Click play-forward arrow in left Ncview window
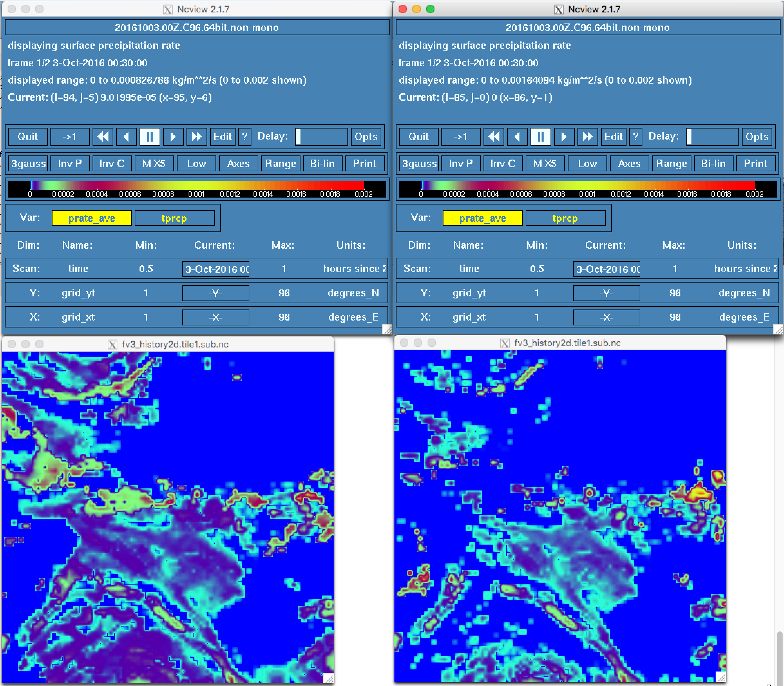 pos(173,137)
